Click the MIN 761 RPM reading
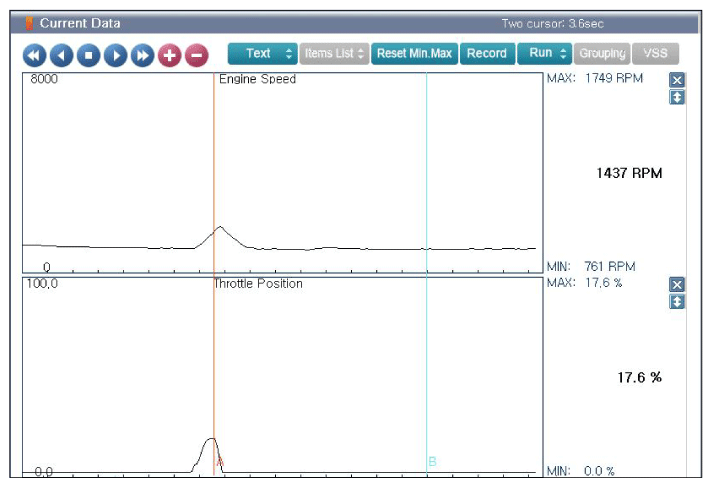The width and height of the screenshot is (712, 487). (x=591, y=266)
